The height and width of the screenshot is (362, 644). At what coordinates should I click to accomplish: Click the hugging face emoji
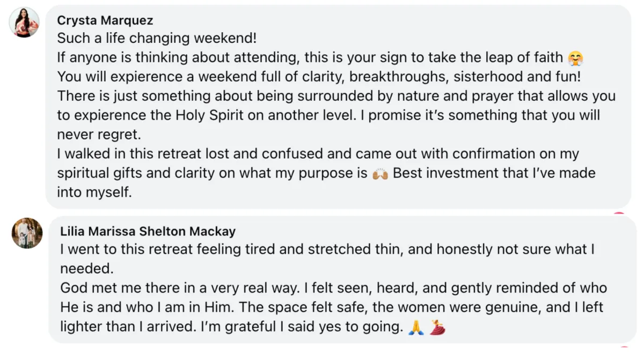pos(576,58)
